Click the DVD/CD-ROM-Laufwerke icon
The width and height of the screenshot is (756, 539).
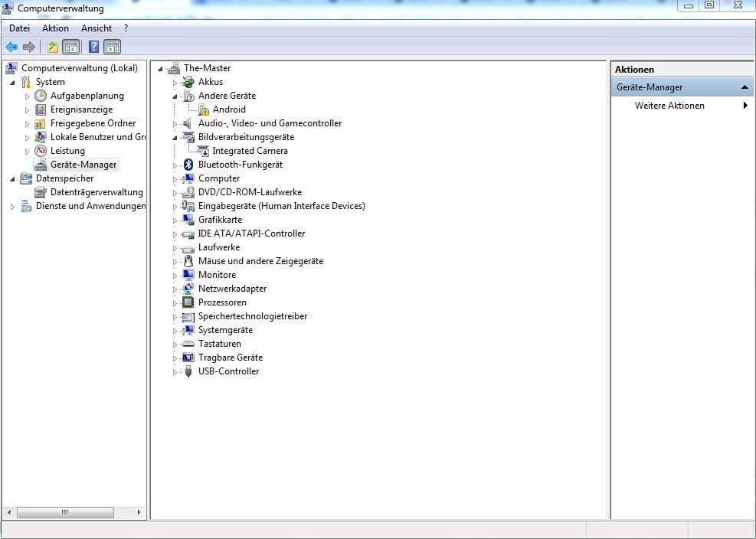tap(188, 192)
